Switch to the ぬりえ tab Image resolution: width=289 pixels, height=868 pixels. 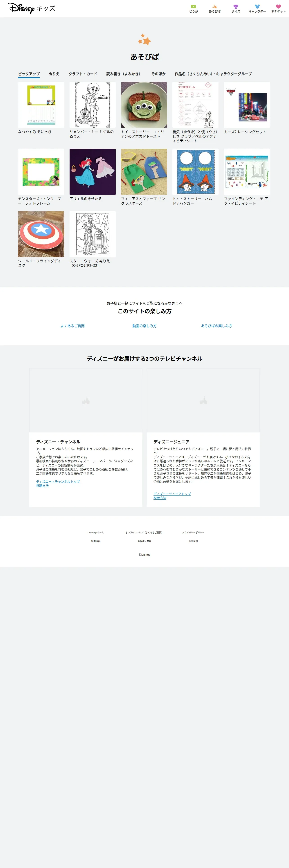tap(54, 74)
